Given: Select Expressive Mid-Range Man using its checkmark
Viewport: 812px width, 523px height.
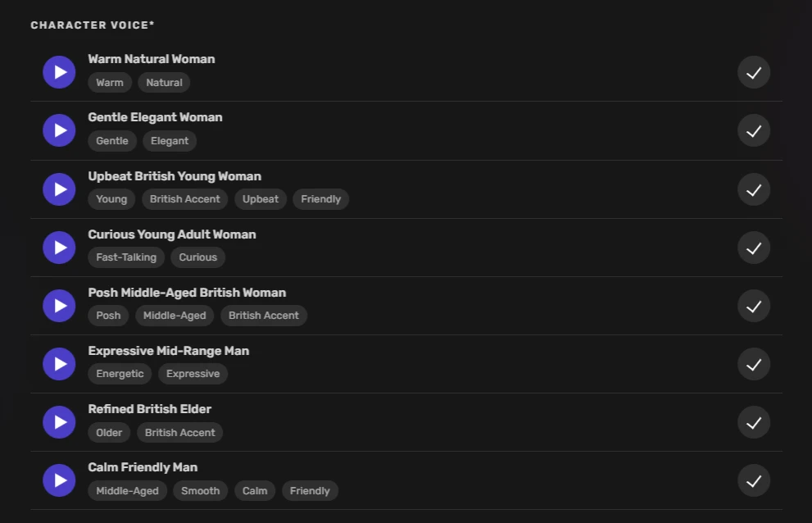Looking at the screenshot, I should click(x=754, y=364).
